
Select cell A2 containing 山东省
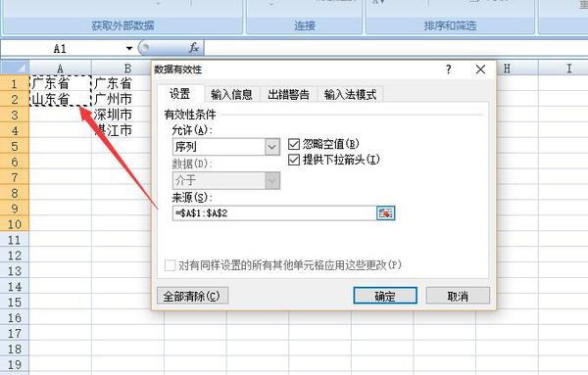[61, 99]
